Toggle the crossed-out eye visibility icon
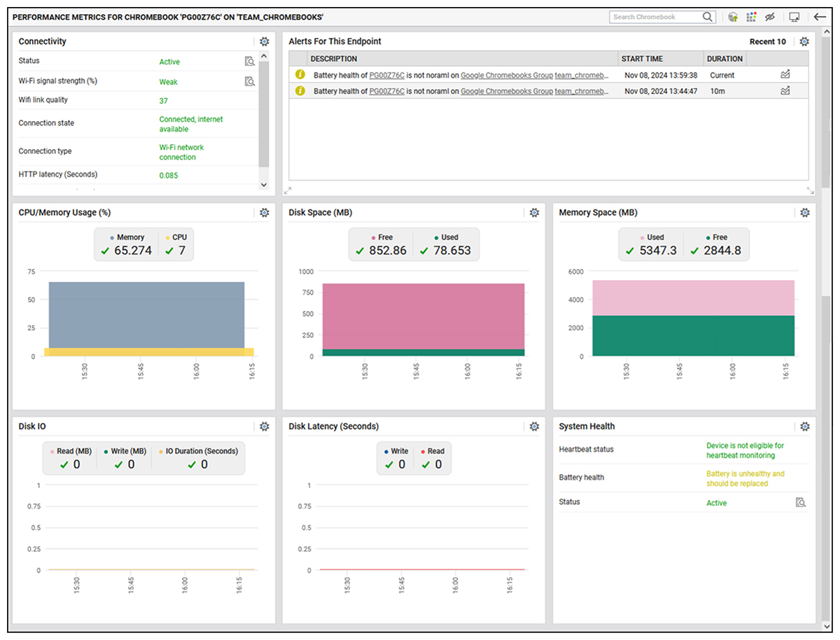 [770, 17]
